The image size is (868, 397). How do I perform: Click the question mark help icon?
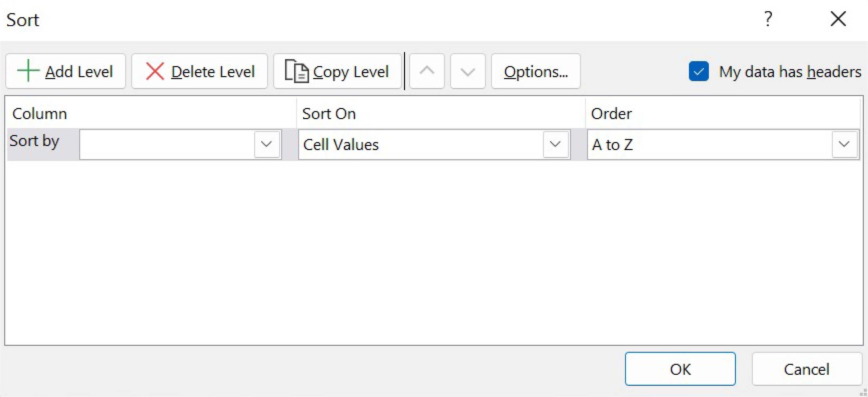click(x=768, y=19)
